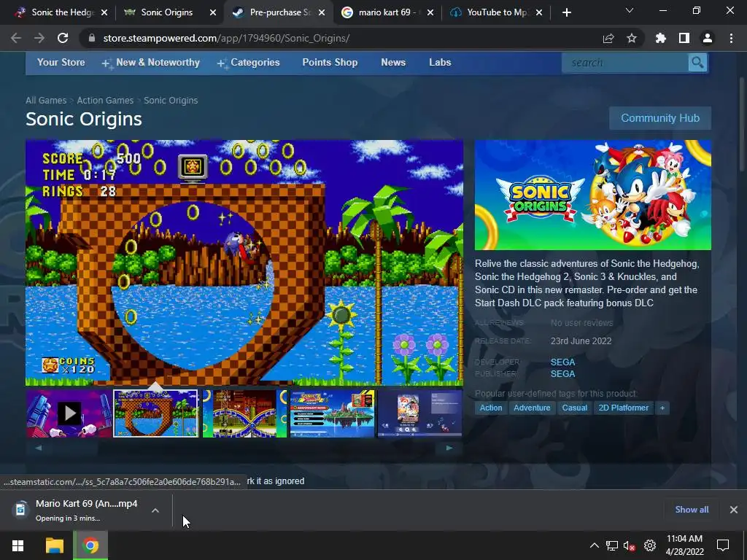Go to Action Games breadcrumb
This screenshot has width=747, height=560.
[x=105, y=101]
